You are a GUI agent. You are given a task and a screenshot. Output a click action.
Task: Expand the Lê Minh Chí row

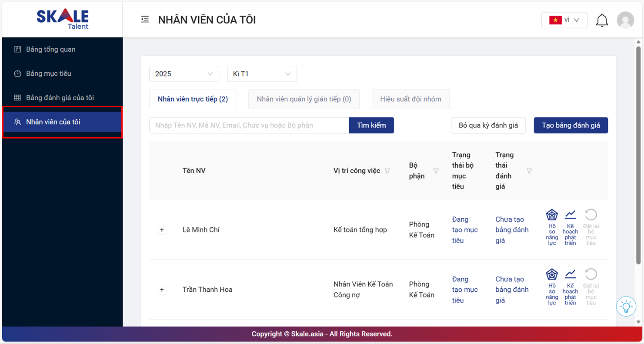[162, 230]
